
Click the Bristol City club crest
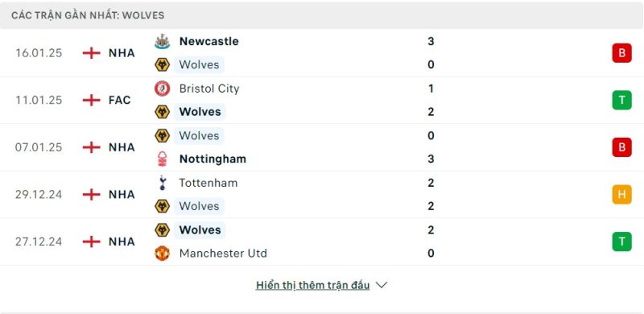pos(163,89)
